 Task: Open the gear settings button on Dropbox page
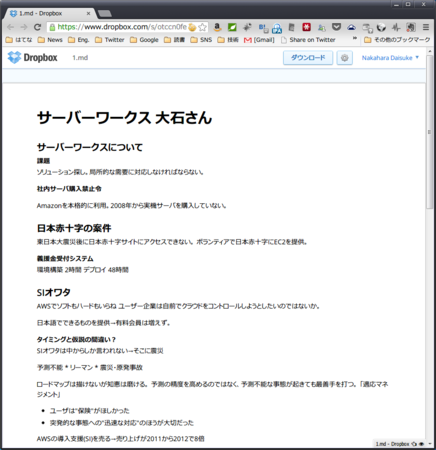344,58
